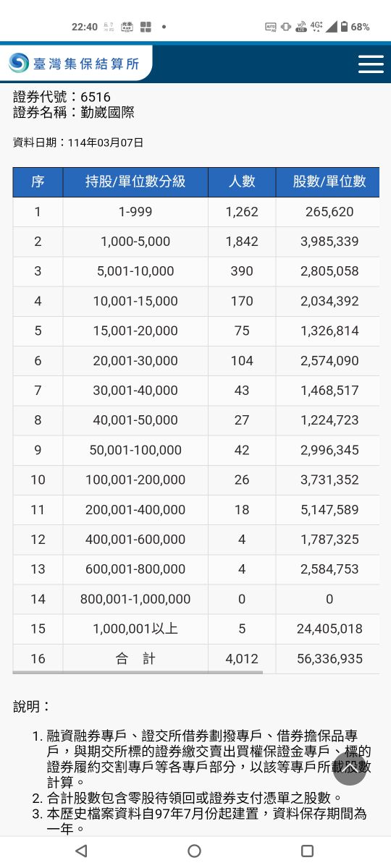This screenshot has height=868, width=391.
Task: Click the horizontal scrollbar under the table
Action: click(x=138, y=673)
